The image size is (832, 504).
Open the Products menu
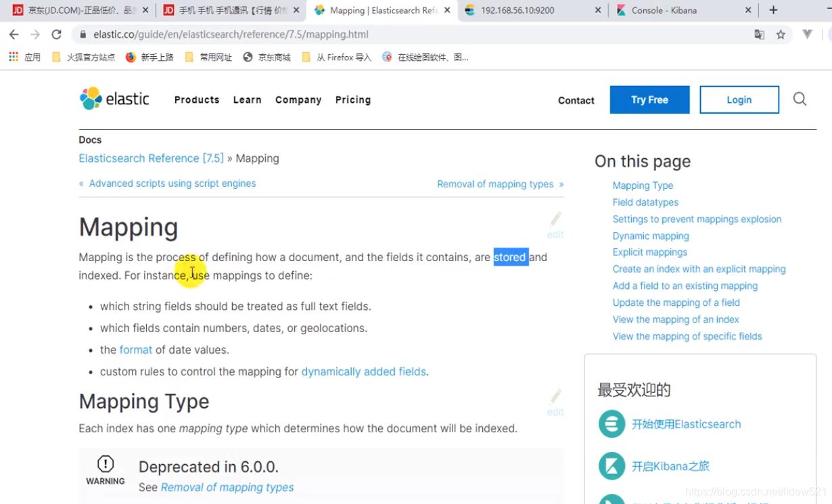click(x=197, y=99)
